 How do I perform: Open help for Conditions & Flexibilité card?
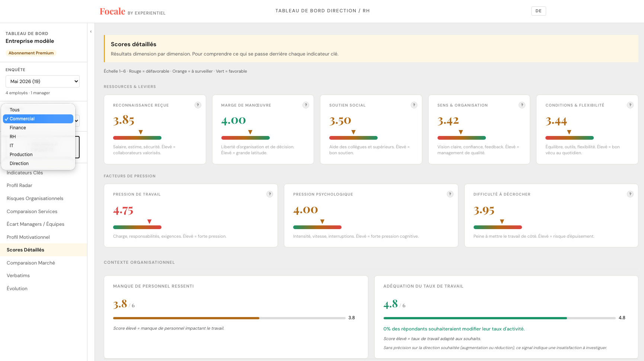(x=630, y=105)
